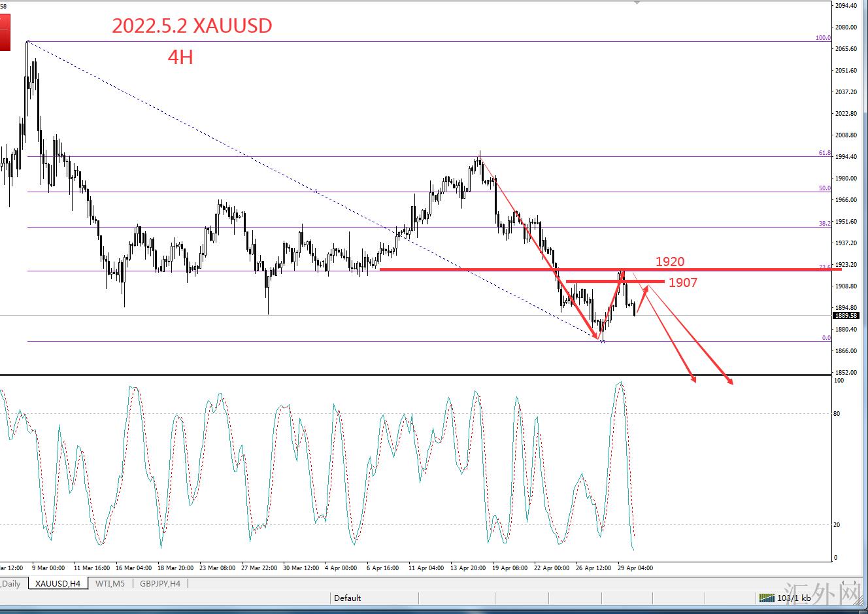Image resolution: width=868 pixels, height=614 pixels.
Task: Click the 2022.80 price scale label
Action: 846,114
